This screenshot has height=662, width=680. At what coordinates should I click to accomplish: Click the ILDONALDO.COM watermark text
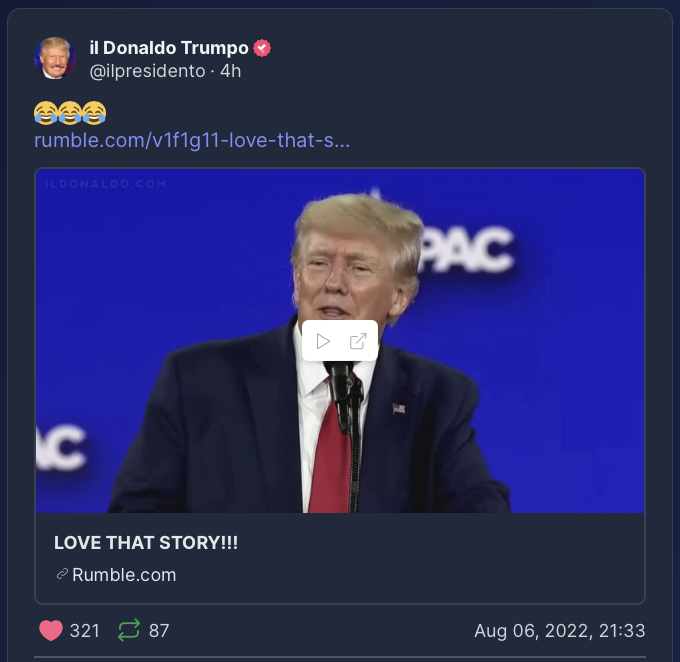coord(106,184)
